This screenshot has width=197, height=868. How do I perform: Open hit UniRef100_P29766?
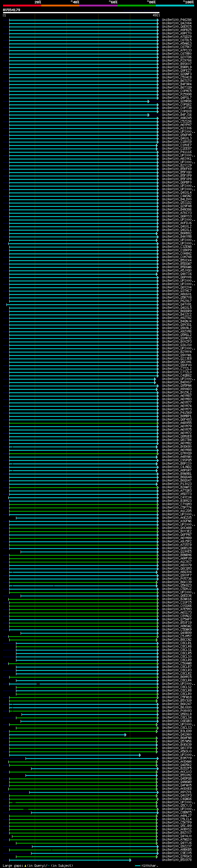click(176, 61)
